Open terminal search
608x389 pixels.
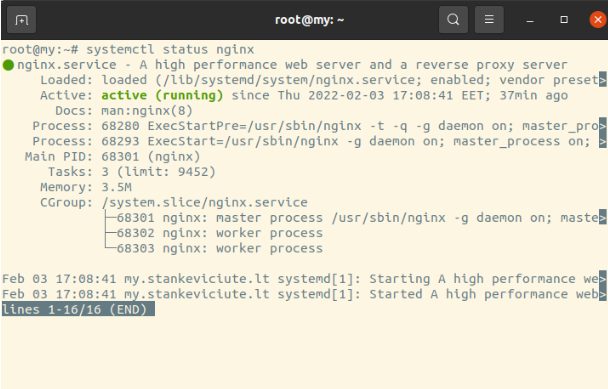[453, 19]
